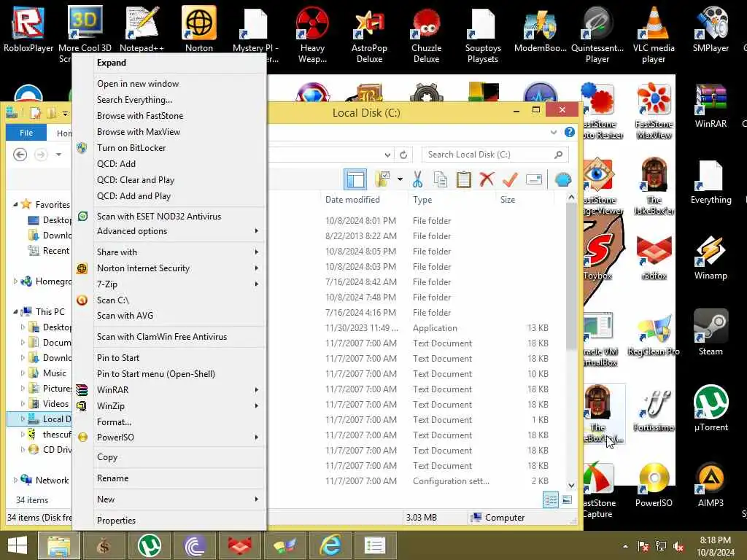Expand the Network tree node

[15, 480]
